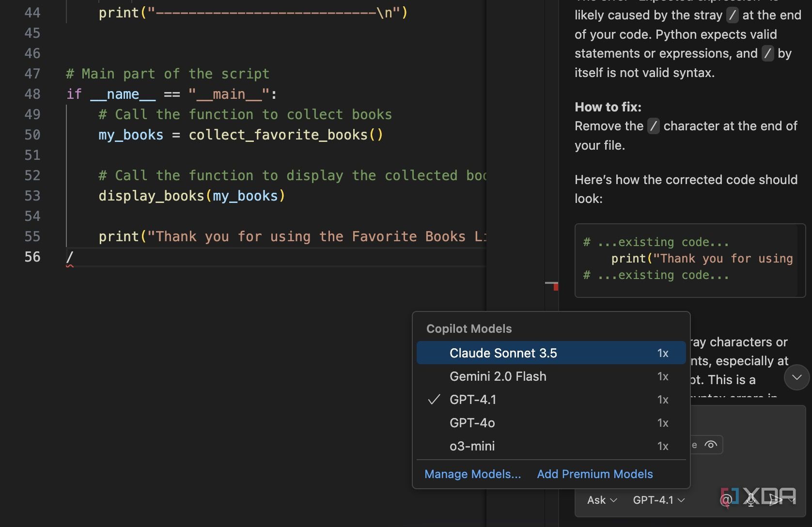Place cursor on display_books(my_books) line
The height and width of the screenshot is (527, 812).
192,196
